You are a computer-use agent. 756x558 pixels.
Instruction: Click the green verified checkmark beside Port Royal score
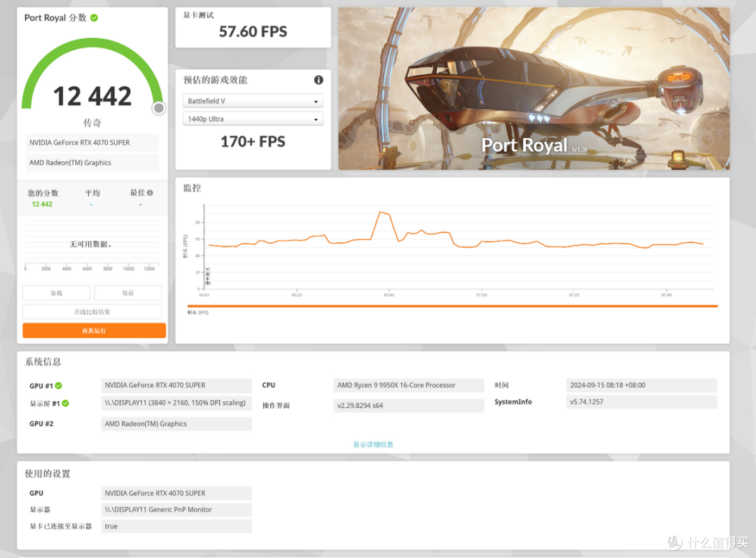tap(94, 18)
